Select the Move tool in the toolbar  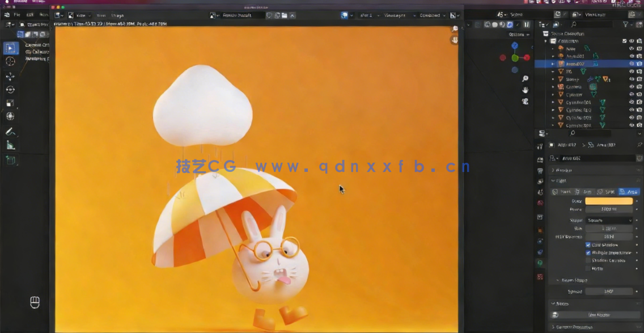coord(11,75)
